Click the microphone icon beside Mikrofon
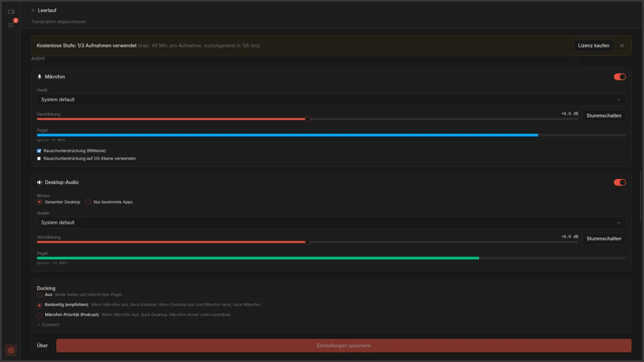The image size is (644, 362). [40, 77]
